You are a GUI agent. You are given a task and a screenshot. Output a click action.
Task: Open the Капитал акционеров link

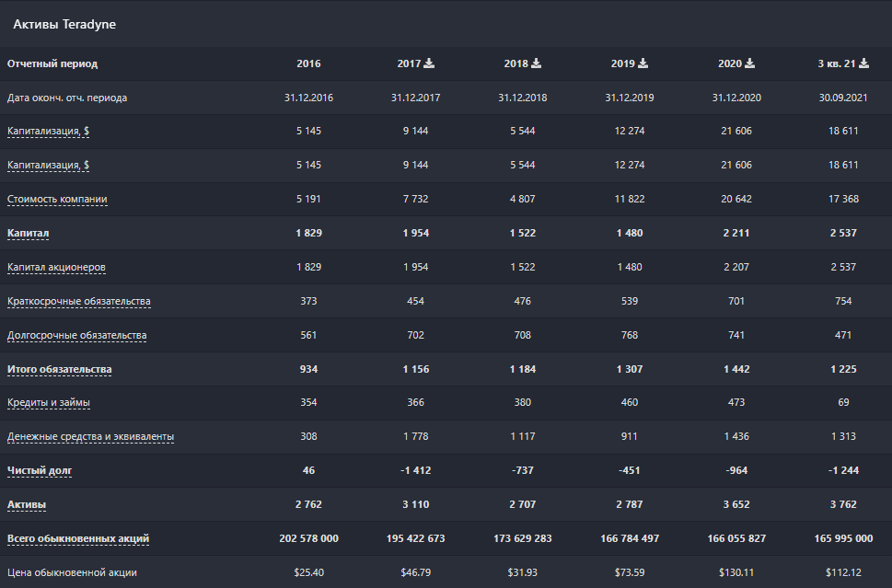pos(56,267)
